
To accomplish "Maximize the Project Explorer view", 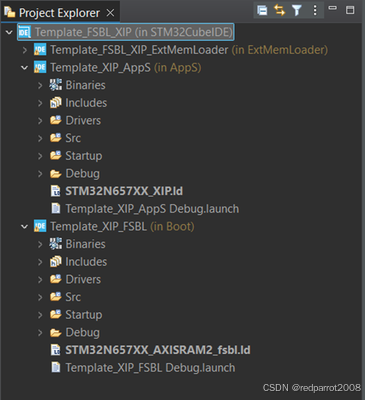I will 350,10.
